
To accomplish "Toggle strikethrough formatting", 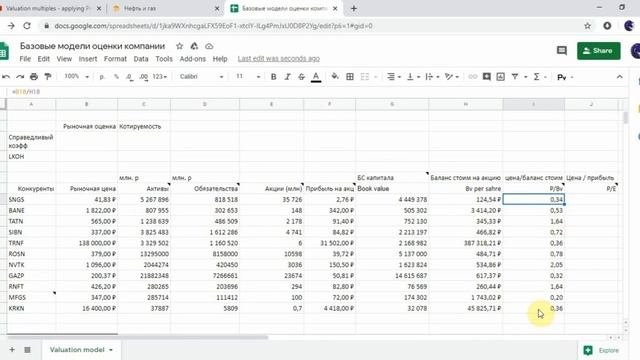I will [301, 77].
